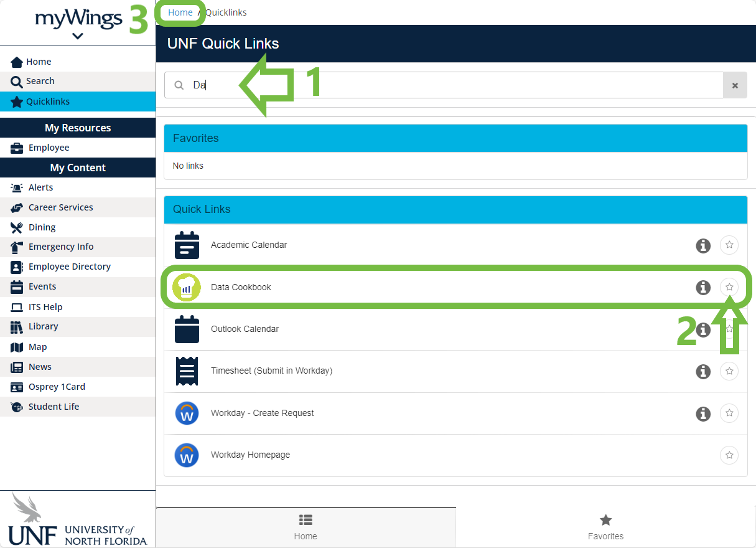Open Osprey 1Card in sidebar
This screenshot has width=756, height=548.
[x=78, y=387]
